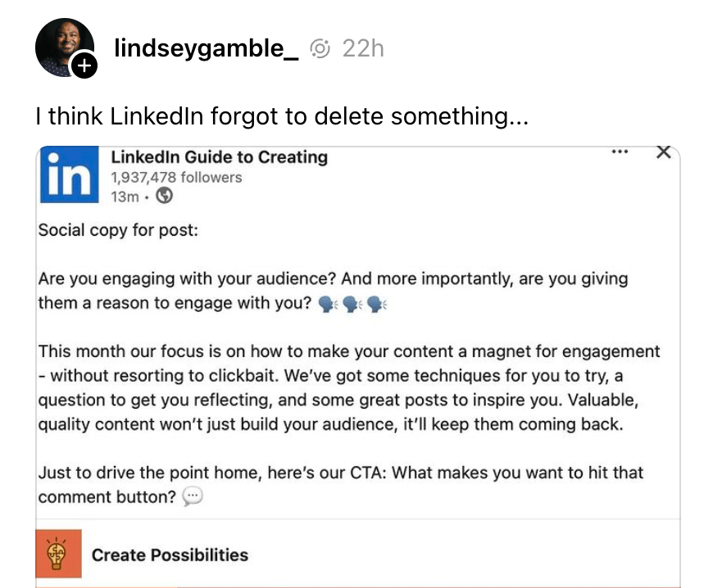Click the 13m timestamp in LinkedIn post
Screen dimensions: 713x588
click(x=125, y=197)
